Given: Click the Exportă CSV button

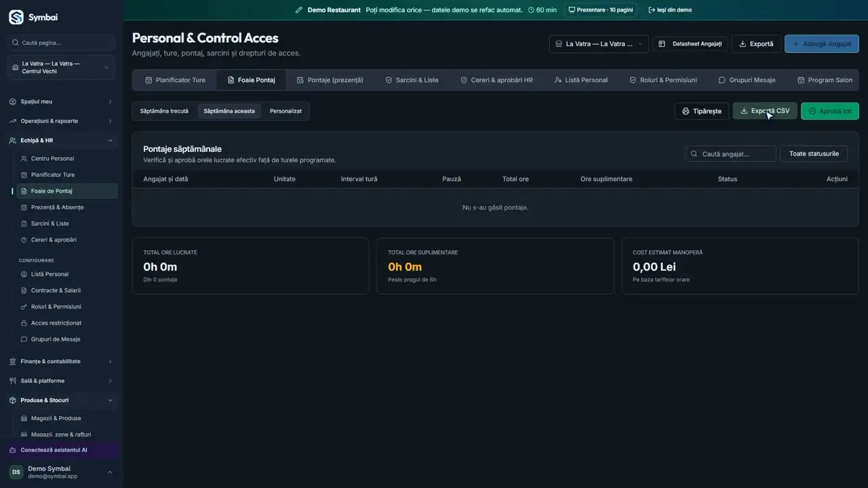Looking at the screenshot, I should pos(765,111).
